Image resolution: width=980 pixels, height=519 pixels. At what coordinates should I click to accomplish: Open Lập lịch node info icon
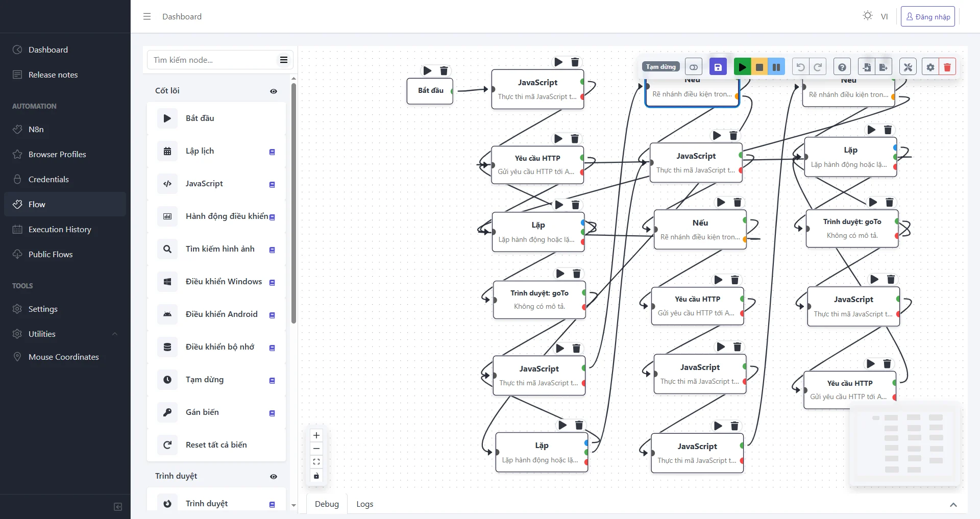(272, 152)
